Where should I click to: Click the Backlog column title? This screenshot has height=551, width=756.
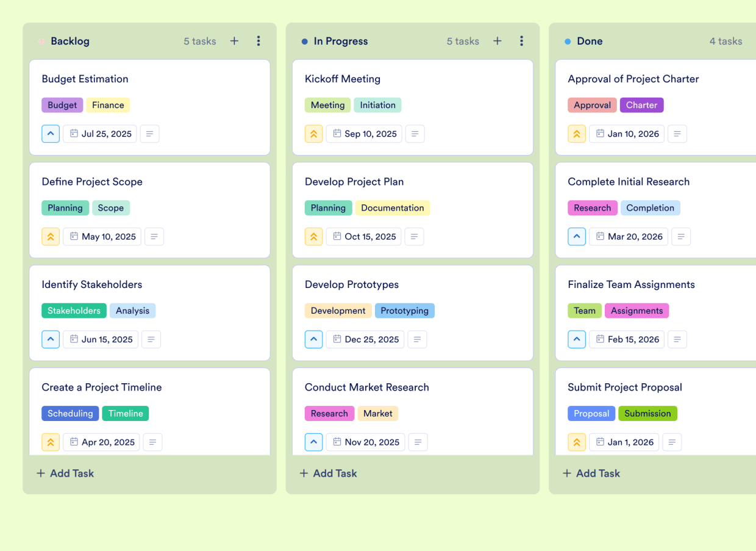click(x=69, y=41)
